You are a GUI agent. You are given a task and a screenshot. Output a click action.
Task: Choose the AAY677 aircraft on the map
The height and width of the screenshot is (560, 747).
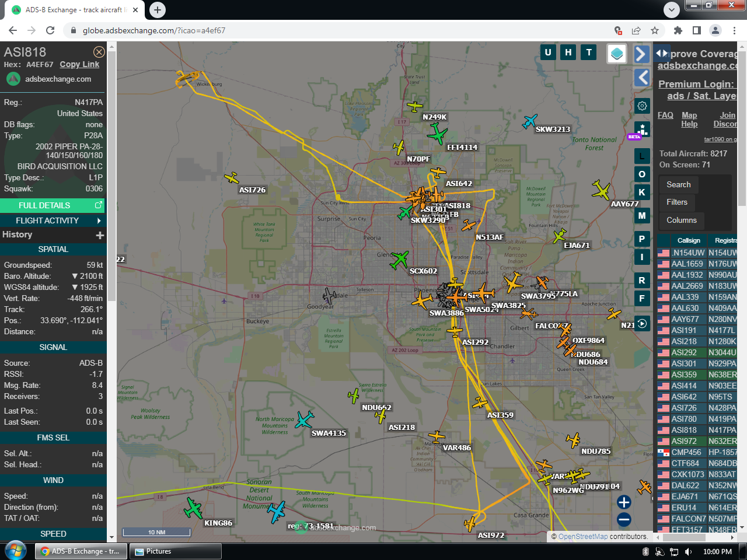pos(601,190)
